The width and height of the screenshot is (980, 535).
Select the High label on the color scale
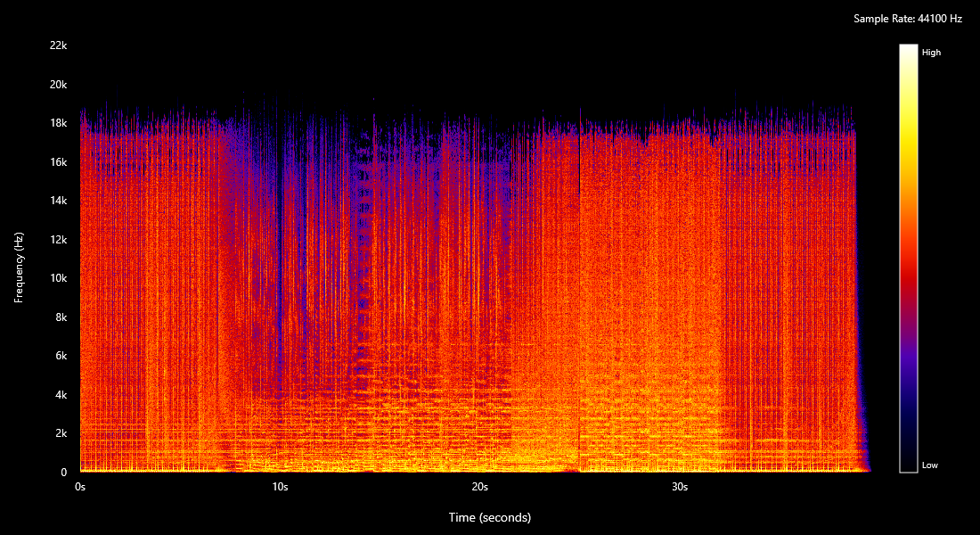click(931, 53)
